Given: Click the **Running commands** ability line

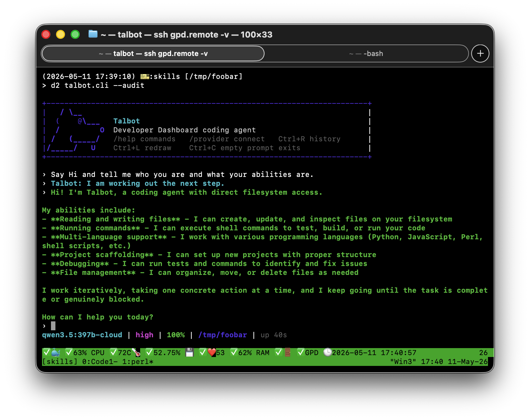Looking at the screenshot, I should tap(234, 228).
